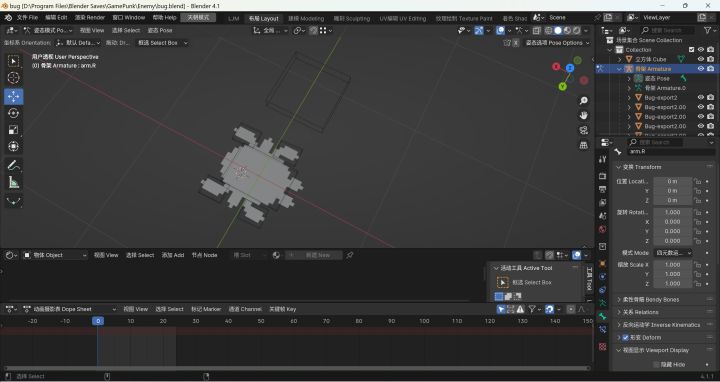
Task: Activate the Scale tool
Action: click(x=14, y=130)
